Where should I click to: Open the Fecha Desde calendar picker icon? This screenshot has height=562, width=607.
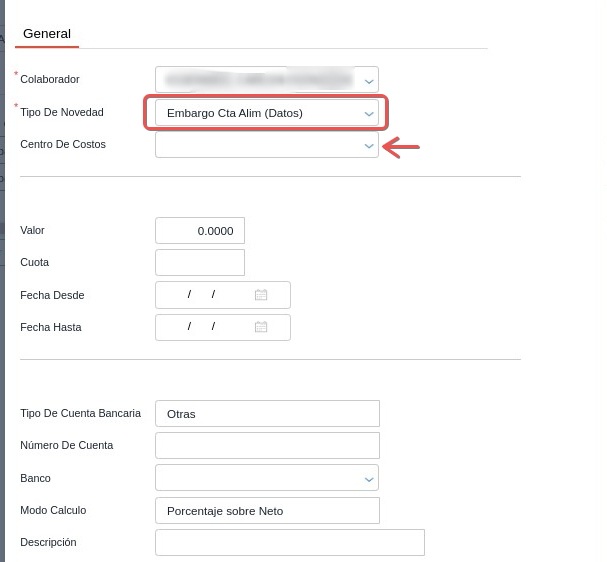pyautogui.click(x=261, y=295)
